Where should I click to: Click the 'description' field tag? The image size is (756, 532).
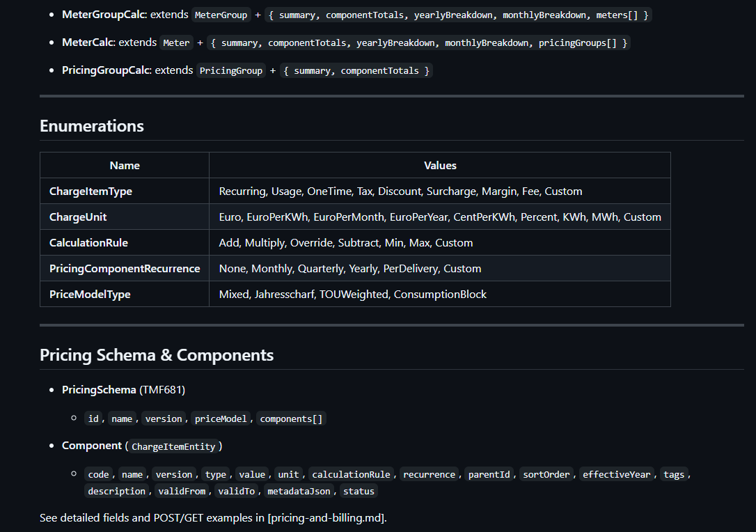tap(116, 491)
